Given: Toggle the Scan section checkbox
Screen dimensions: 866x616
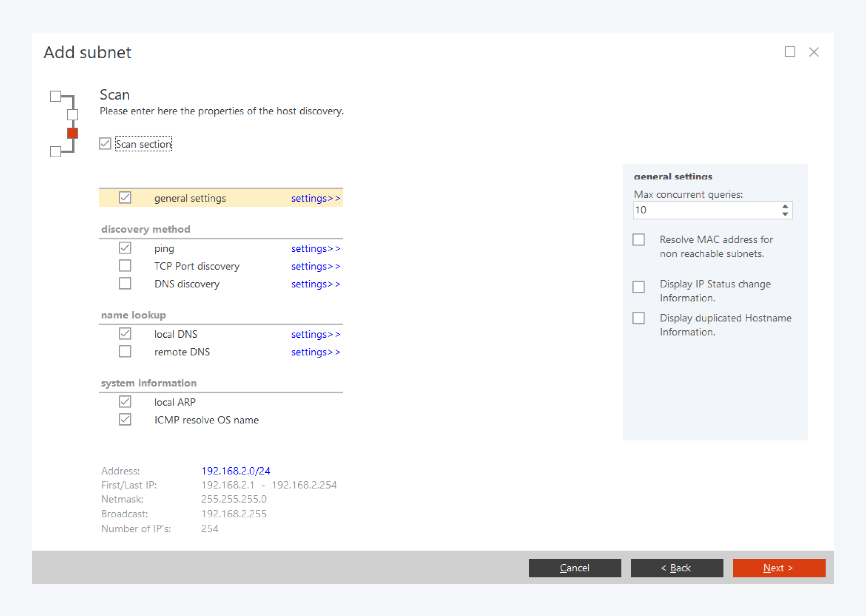Looking at the screenshot, I should [105, 144].
